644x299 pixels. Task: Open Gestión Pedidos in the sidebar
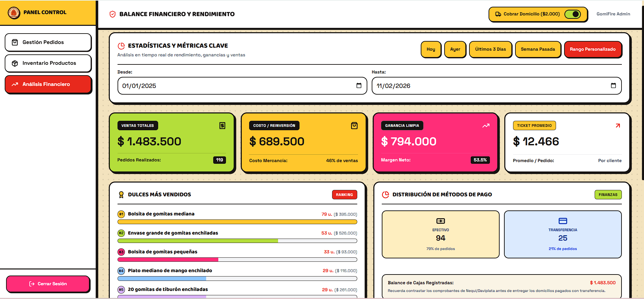[x=48, y=42]
